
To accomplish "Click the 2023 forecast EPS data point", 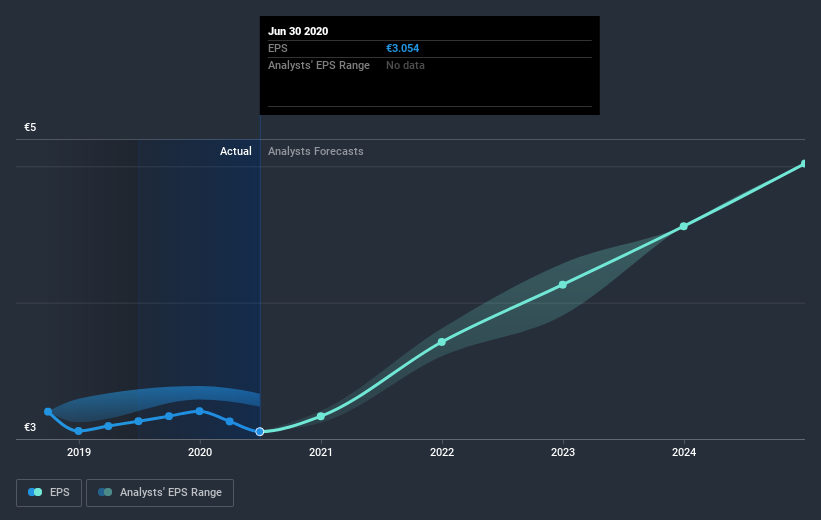I will click(x=563, y=285).
